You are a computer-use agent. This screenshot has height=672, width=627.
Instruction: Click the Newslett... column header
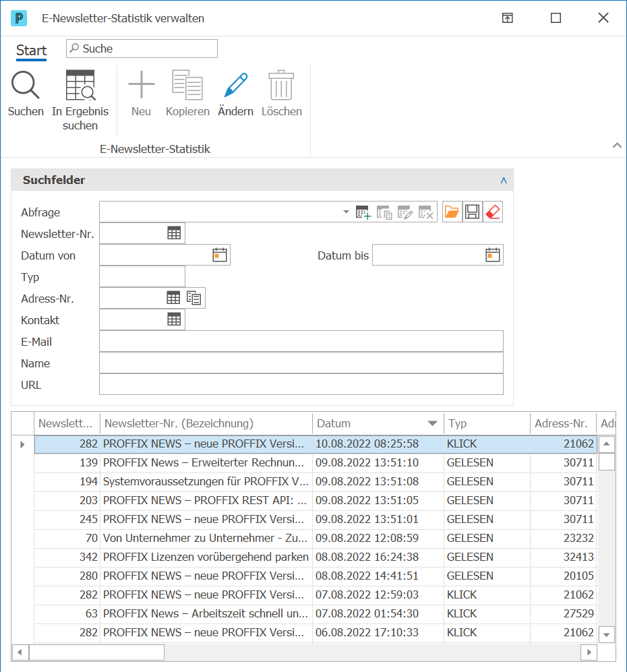pos(67,423)
